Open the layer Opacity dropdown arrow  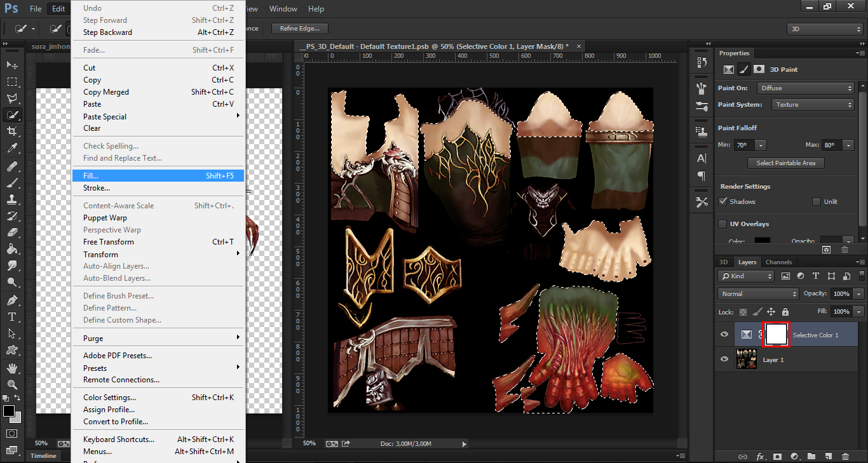[x=860, y=294]
